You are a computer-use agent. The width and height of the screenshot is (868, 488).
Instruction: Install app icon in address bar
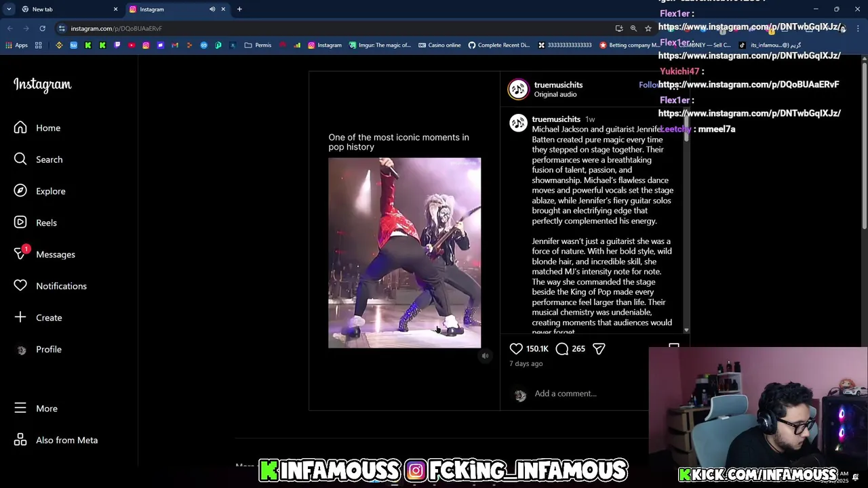(619, 28)
